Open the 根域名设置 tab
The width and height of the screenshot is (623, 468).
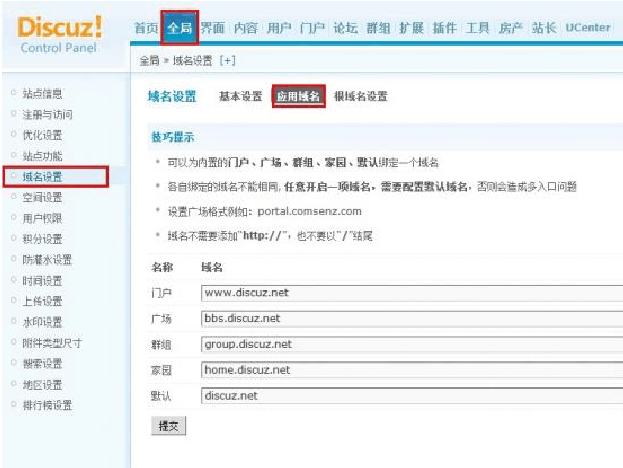tap(360, 97)
